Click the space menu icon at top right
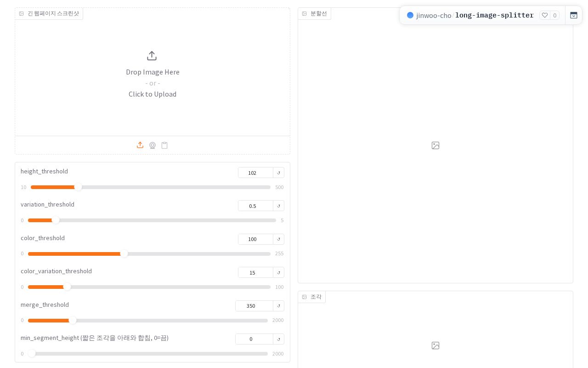 pos(574,15)
